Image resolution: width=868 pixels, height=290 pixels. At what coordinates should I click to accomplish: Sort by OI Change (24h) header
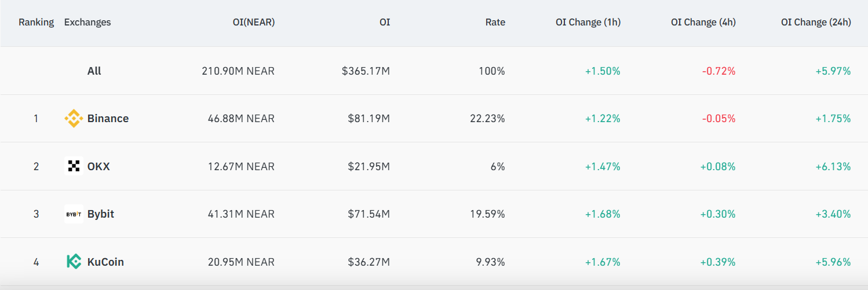point(816,22)
